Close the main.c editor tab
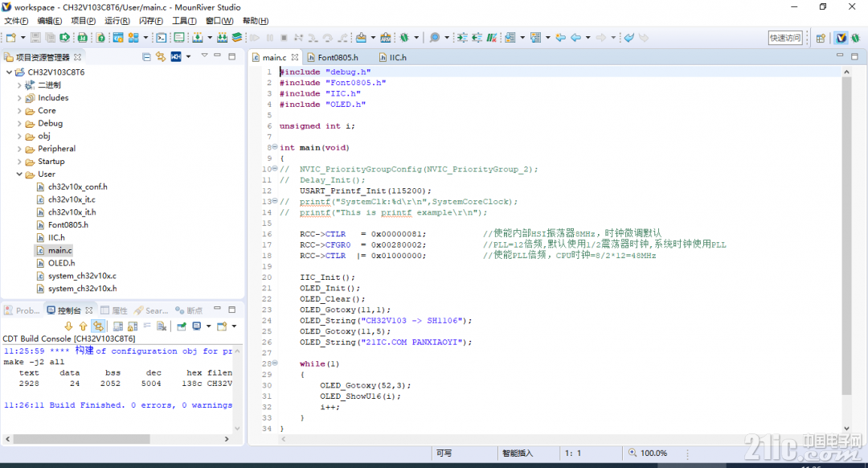 [x=294, y=57]
